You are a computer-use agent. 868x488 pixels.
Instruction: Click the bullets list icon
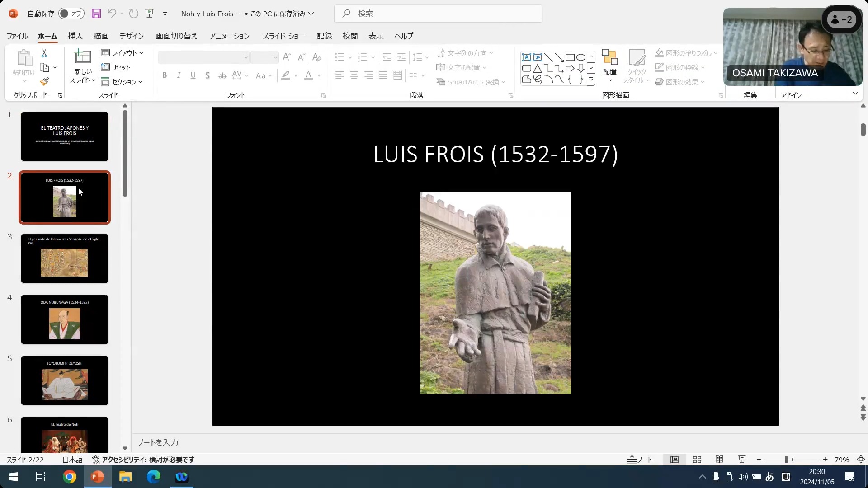tap(340, 57)
